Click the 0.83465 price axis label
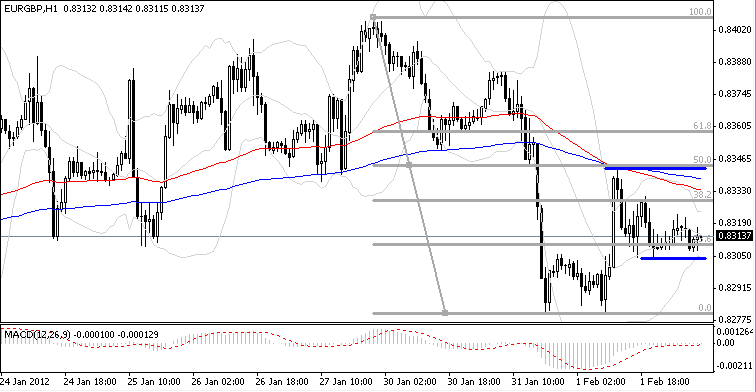 (734, 159)
